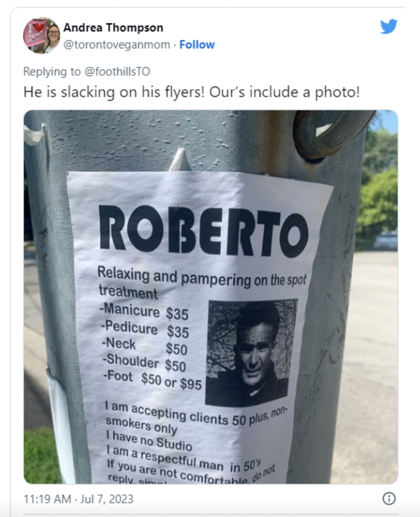Screen dimensions: 420x517
Task: Open the Andrea Thompson display name
Action: (113, 28)
